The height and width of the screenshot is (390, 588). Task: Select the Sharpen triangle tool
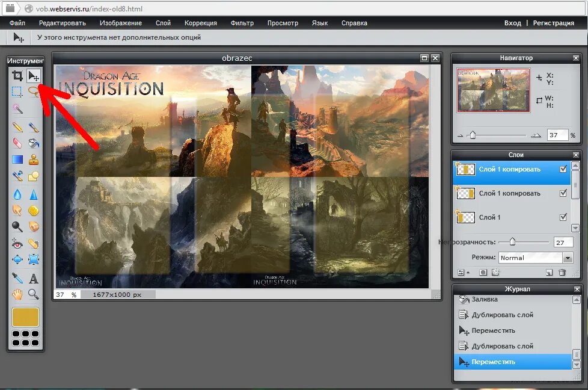34,194
